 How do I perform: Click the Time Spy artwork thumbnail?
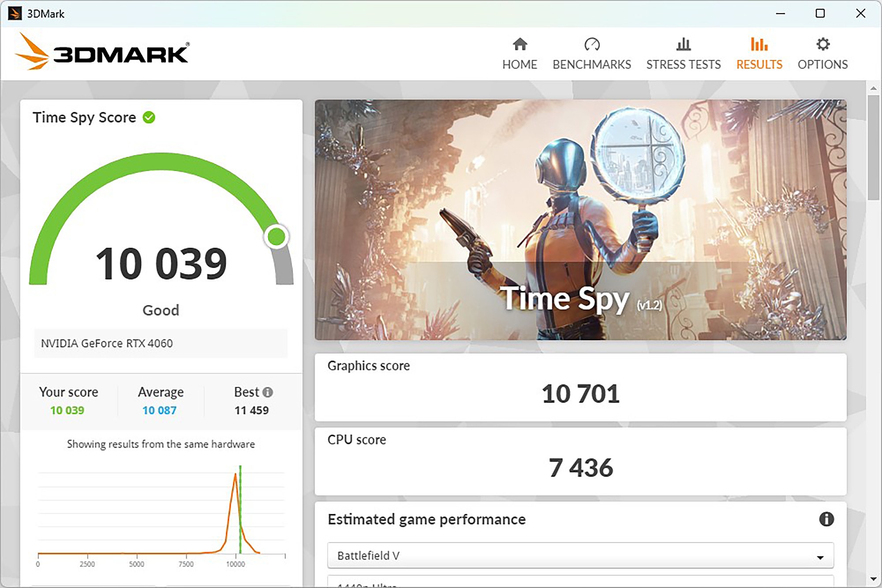pyautogui.click(x=580, y=220)
